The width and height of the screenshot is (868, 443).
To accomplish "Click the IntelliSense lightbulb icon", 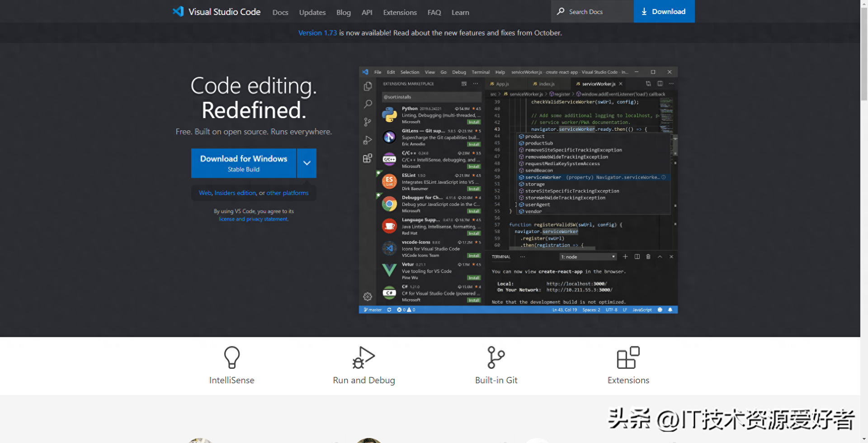I will pos(231,357).
